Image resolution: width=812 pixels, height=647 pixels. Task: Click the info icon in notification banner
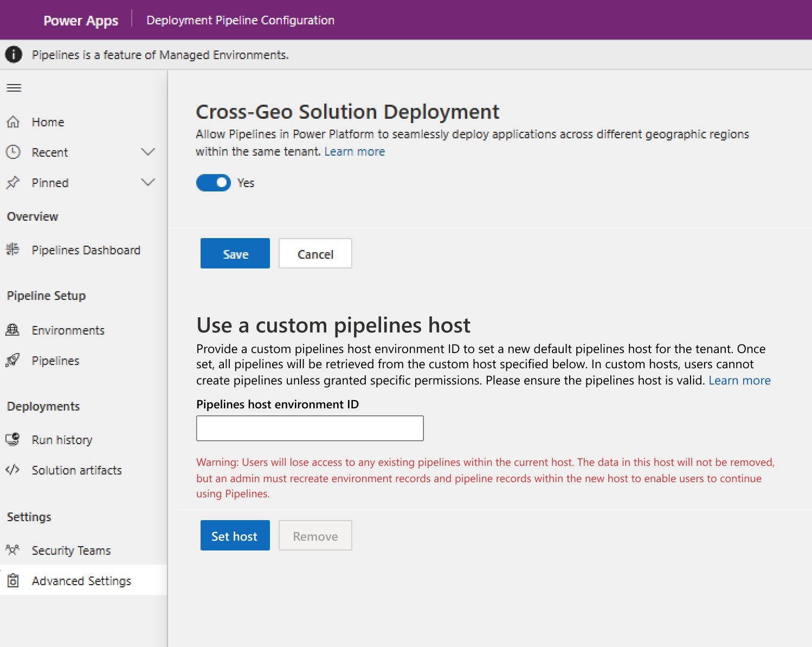click(x=14, y=55)
